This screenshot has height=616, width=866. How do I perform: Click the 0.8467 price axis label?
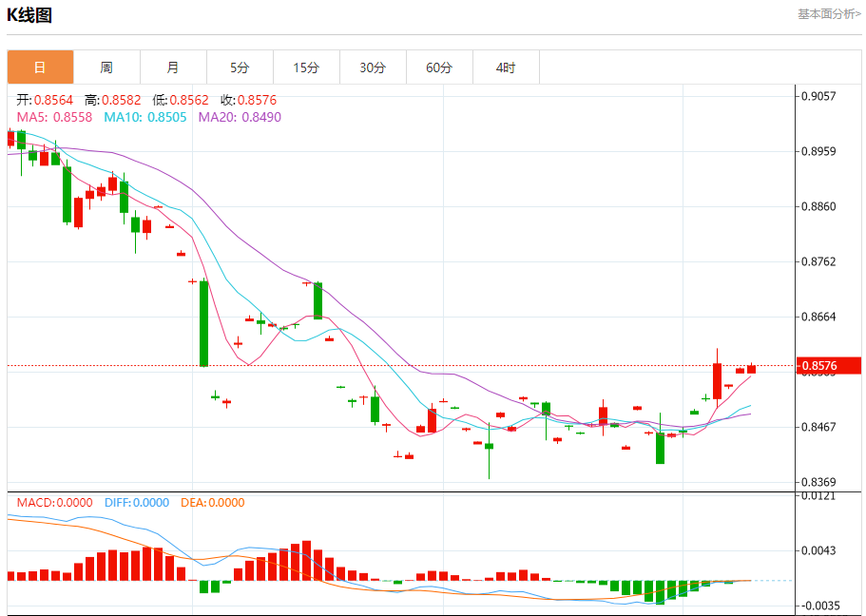[x=818, y=427]
